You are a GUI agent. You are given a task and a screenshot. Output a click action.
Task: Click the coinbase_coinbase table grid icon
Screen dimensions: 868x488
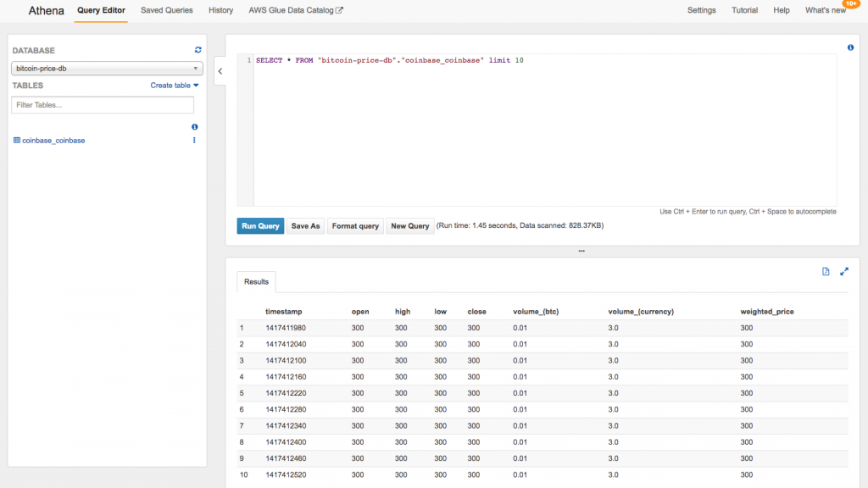[x=17, y=141]
